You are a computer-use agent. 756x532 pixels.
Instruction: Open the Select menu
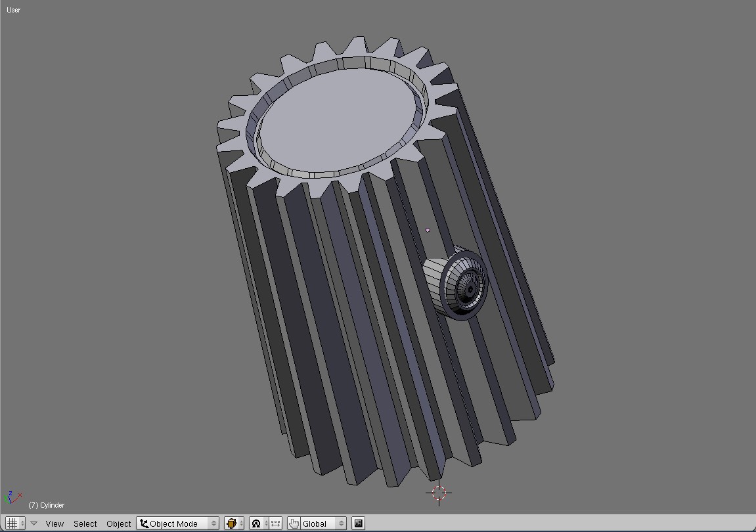85,523
